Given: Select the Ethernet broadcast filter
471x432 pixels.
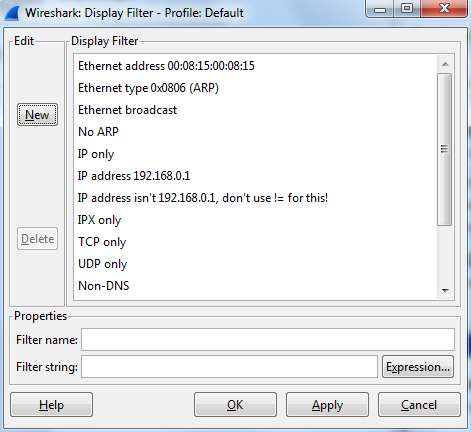Looking at the screenshot, I should pos(255,110).
